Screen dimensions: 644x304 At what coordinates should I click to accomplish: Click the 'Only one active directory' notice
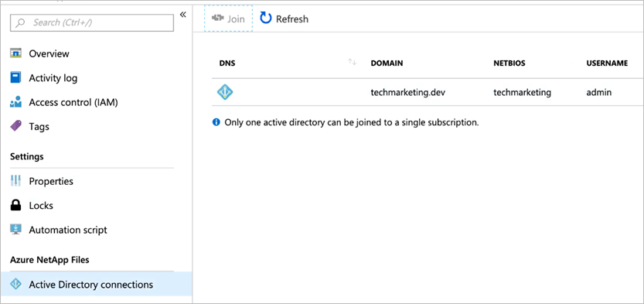coord(352,122)
